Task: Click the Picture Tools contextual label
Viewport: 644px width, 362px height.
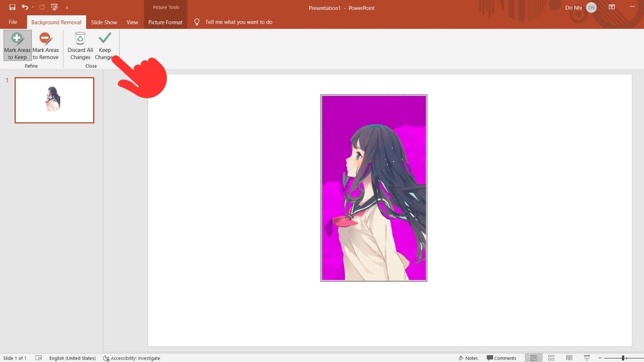Action: [x=165, y=8]
